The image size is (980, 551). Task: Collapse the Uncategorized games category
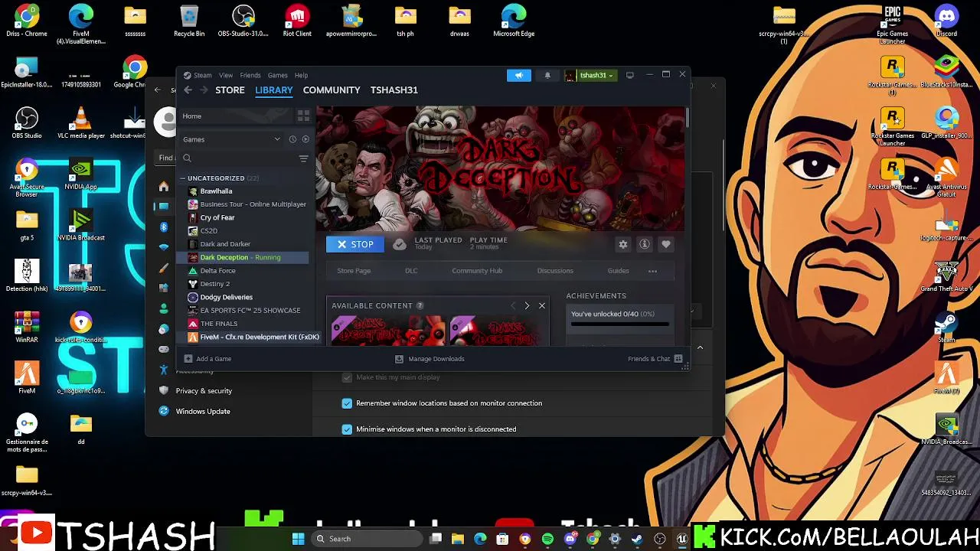pyautogui.click(x=183, y=178)
